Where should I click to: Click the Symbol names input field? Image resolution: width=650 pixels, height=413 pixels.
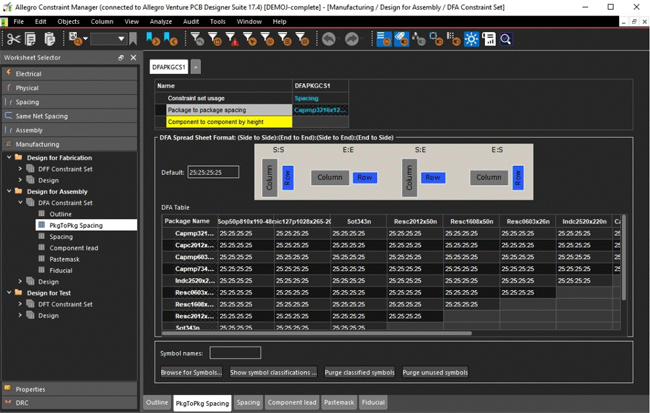(x=235, y=353)
